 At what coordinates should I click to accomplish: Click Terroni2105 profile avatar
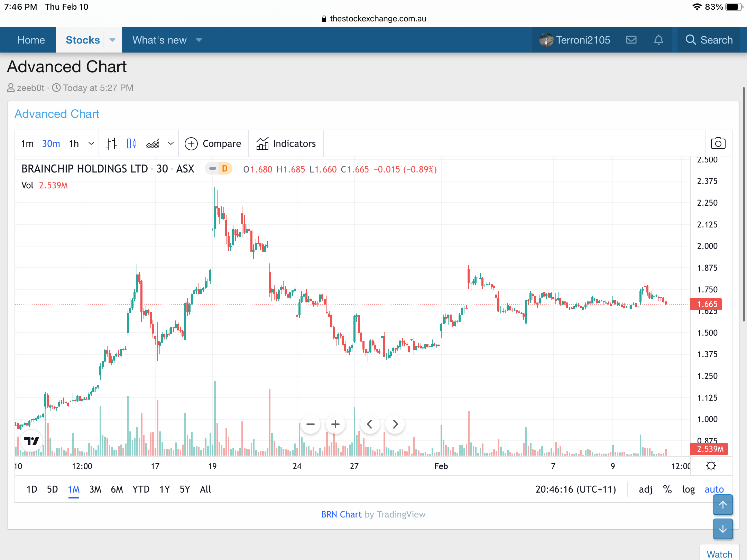tap(546, 40)
